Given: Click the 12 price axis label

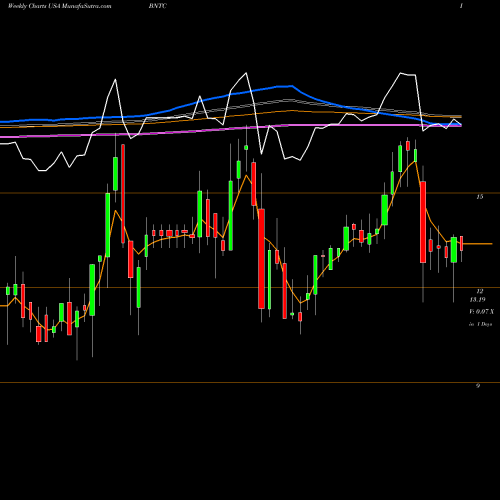Looking at the screenshot, I should click(480, 291).
